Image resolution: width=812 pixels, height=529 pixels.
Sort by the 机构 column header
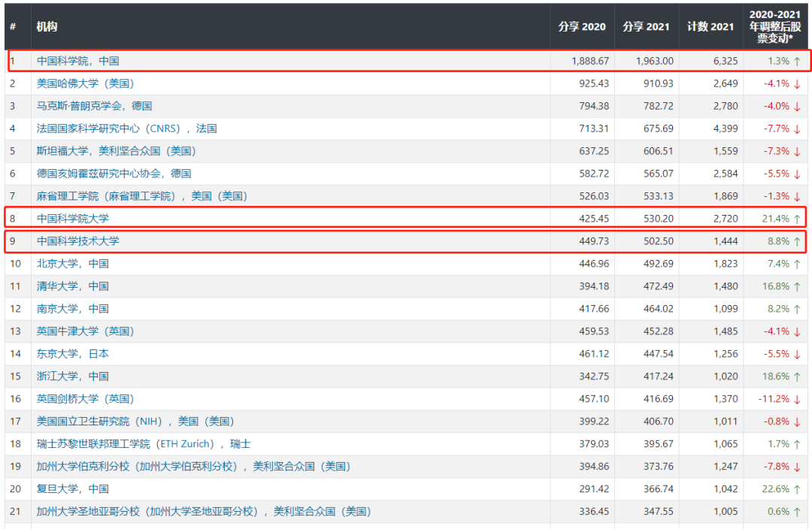pos(47,27)
